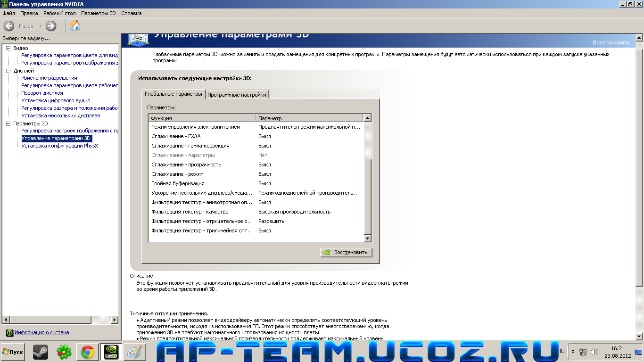
Task: Click main page scroll down arrow
Action: point(640,336)
